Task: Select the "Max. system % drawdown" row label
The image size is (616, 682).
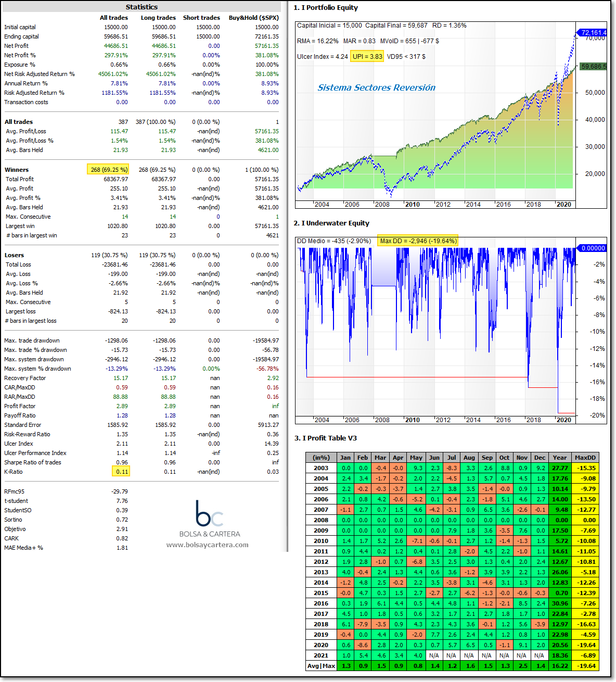Action: pos(37,369)
